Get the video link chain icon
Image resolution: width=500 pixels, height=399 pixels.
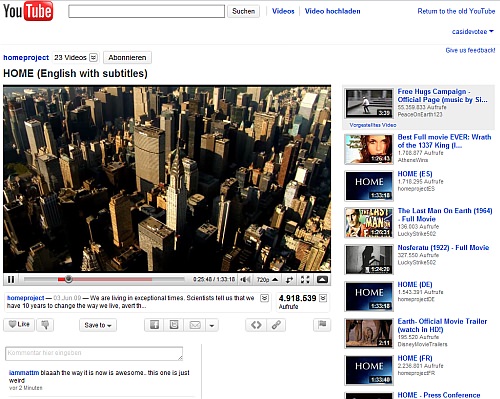(276, 325)
